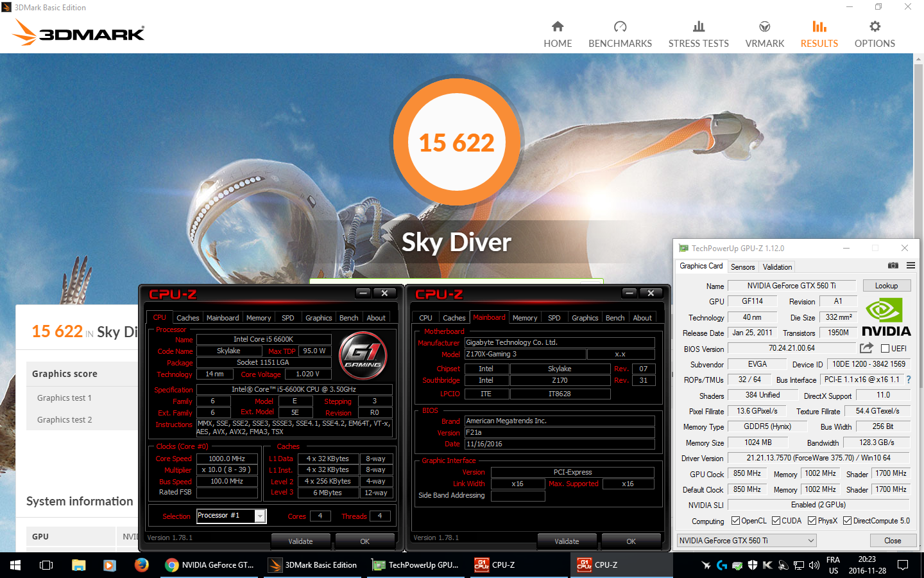Switch to Caches tab in left CPU-Z

coord(188,318)
